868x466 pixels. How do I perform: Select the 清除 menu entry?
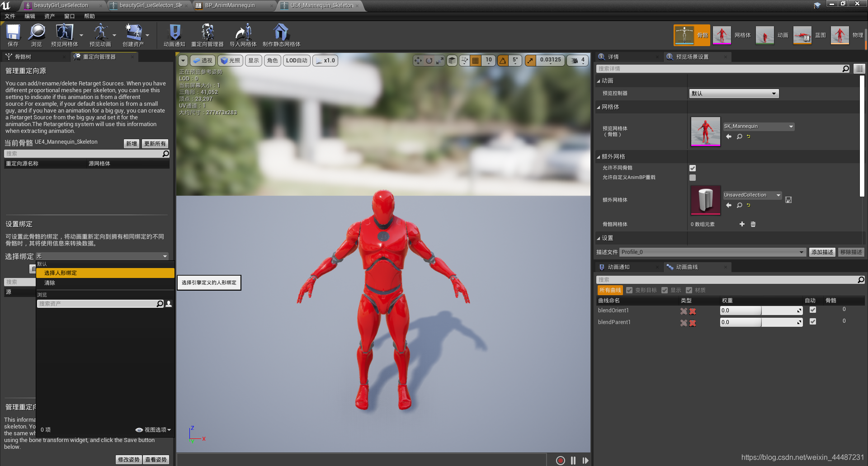105,283
